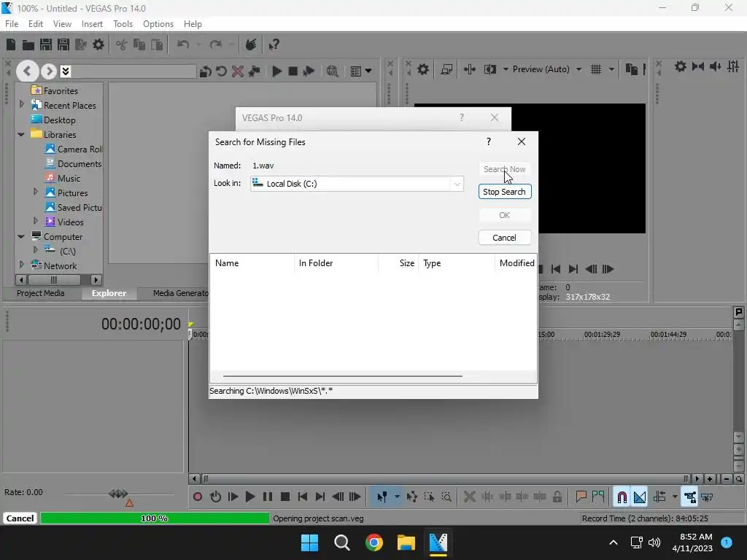The height and width of the screenshot is (560, 747).
Task: Toggle preview Overlays grid icon
Action: click(596, 69)
